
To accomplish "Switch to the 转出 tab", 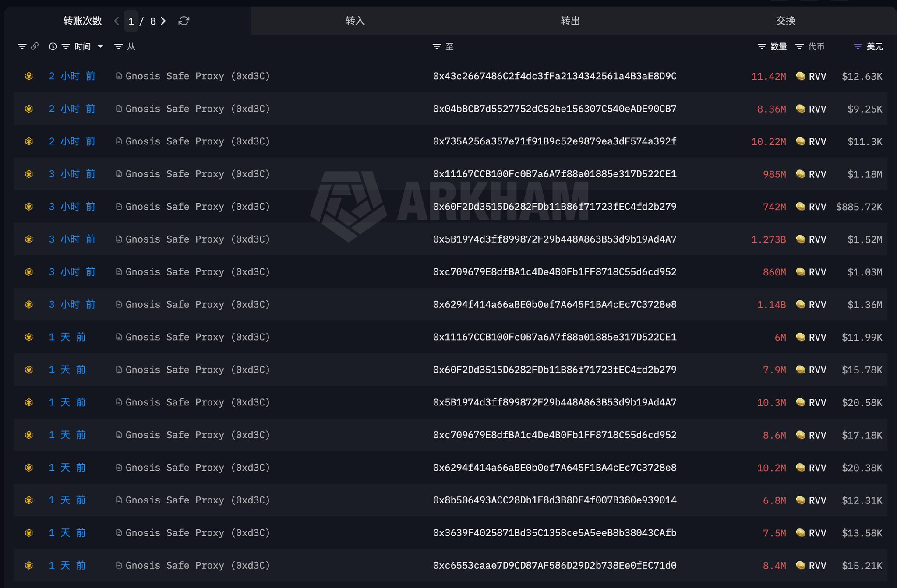I will click(570, 21).
